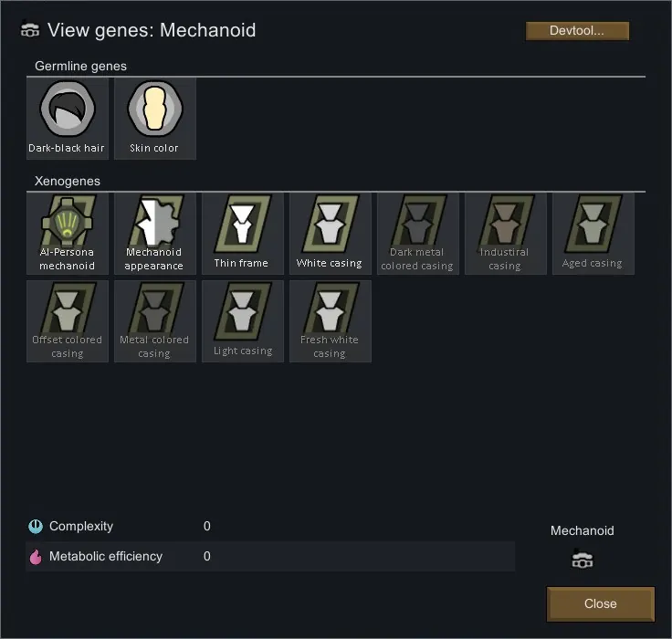This screenshot has width=672, height=639.
Task: Select the Industrial casing gene
Action: 506,234
